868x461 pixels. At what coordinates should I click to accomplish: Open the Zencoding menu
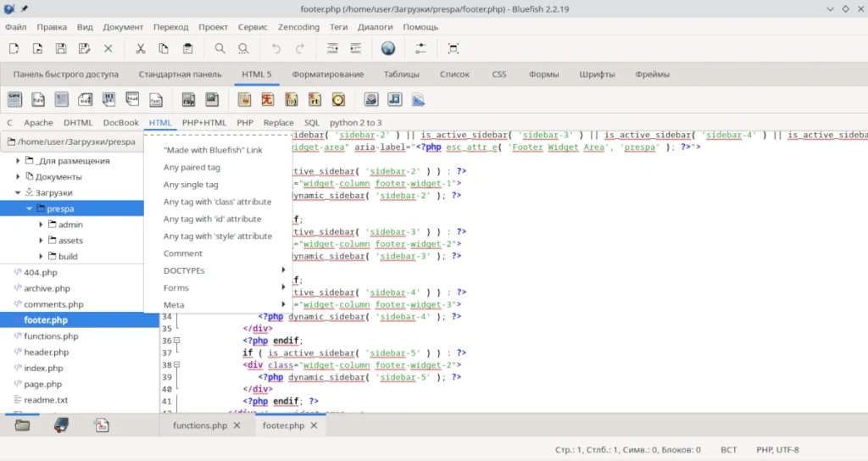(x=298, y=26)
